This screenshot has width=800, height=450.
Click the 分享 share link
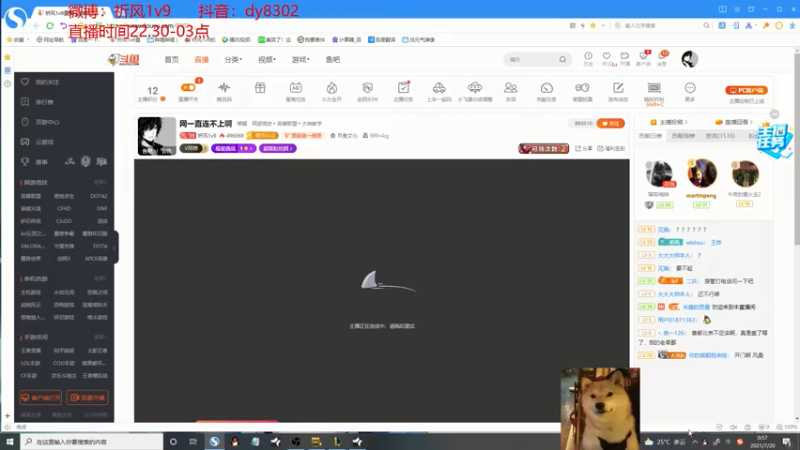pos(584,148)
